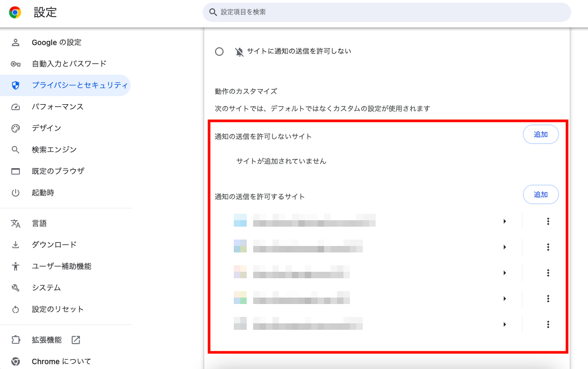Open Google の設定 person icon

16,42
